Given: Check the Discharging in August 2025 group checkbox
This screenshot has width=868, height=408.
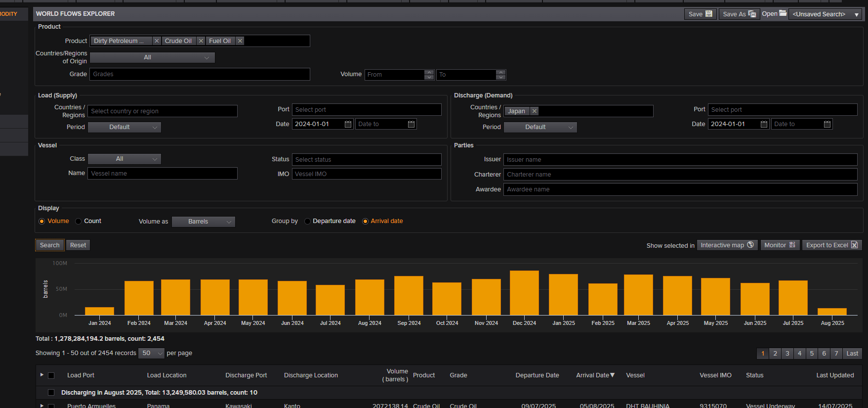Looking at the screenshot, I should [51, 393].
